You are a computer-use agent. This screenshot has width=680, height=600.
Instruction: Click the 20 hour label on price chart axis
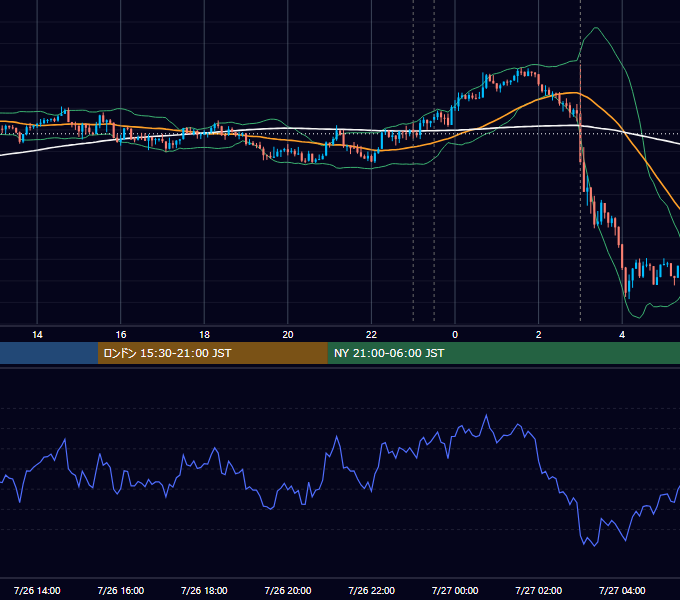point(288,335)
